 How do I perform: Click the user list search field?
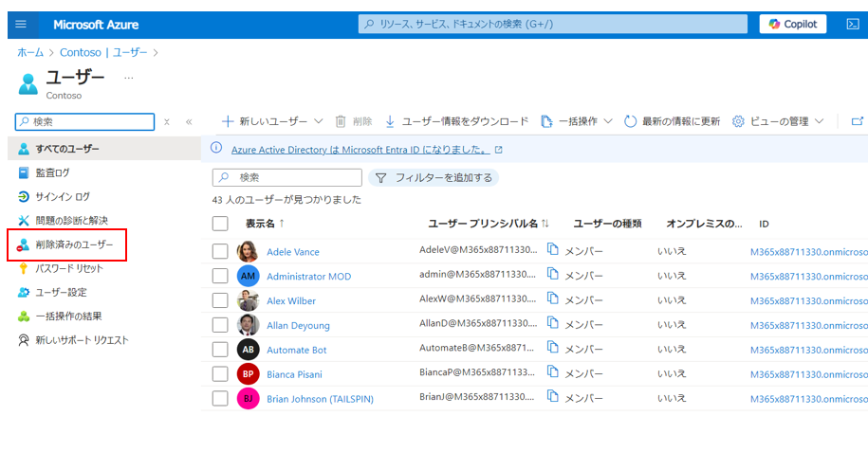click(x=286, y=177)
